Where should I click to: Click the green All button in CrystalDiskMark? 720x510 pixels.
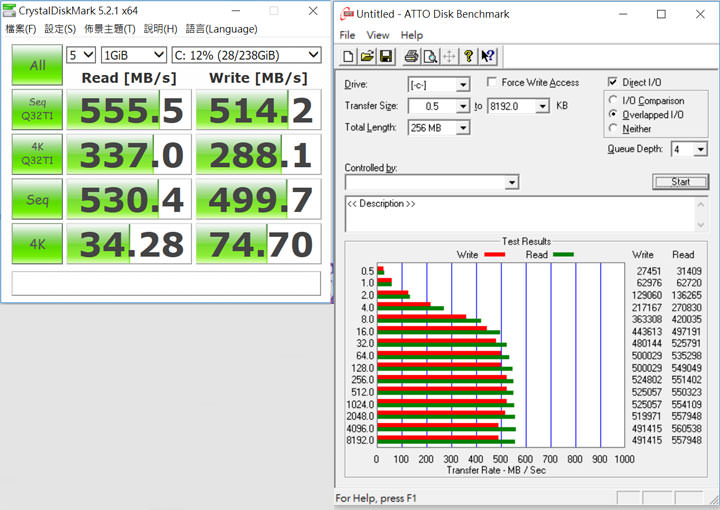(x=37, y=65)
